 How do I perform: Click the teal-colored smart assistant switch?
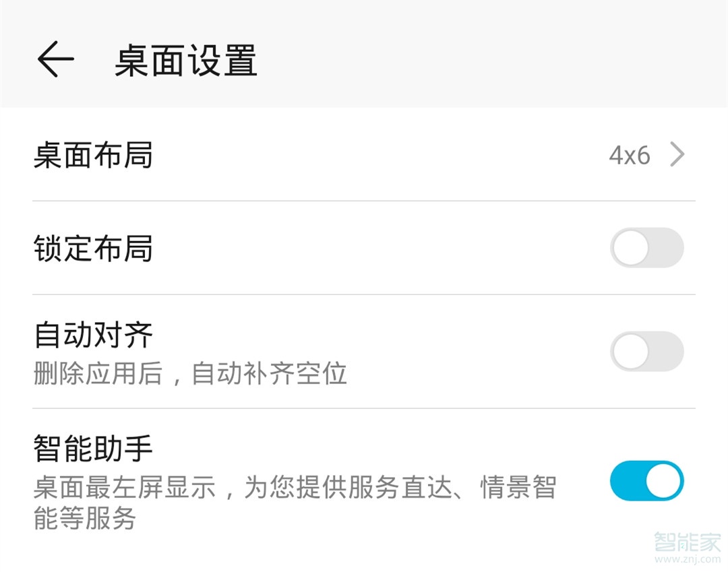[647, 480]
